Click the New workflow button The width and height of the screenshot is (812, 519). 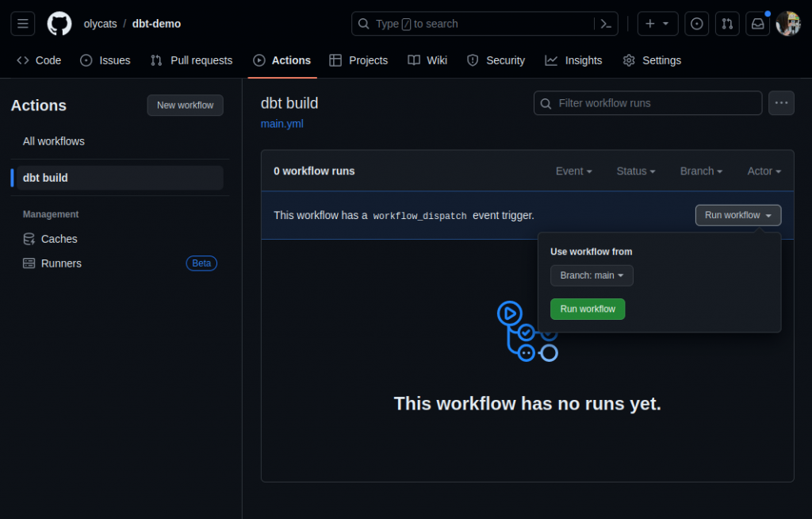(x=185, y=106)
